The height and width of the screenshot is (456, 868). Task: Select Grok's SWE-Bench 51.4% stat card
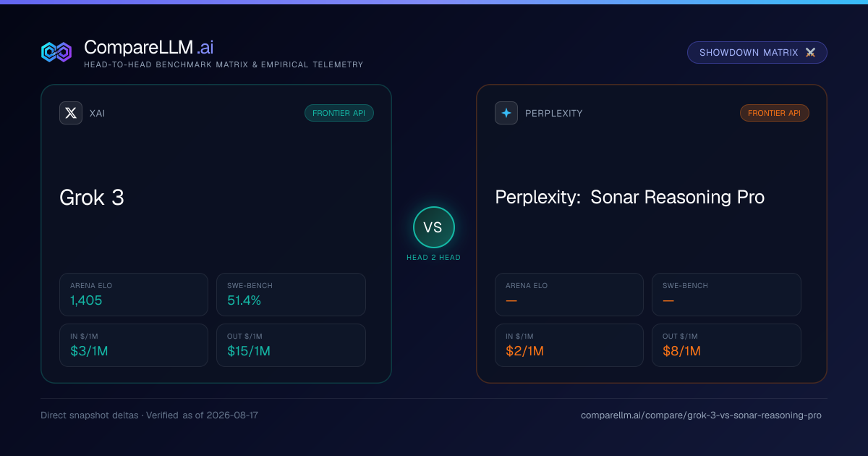[x=291, y=295]
